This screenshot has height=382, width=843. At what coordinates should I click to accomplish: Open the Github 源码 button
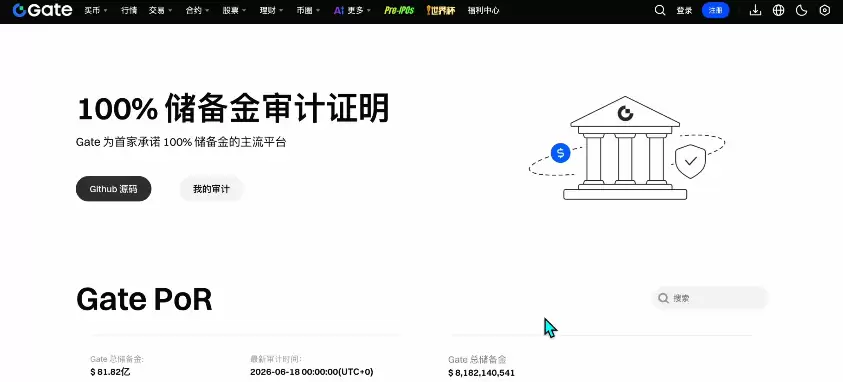click(113, 189)
